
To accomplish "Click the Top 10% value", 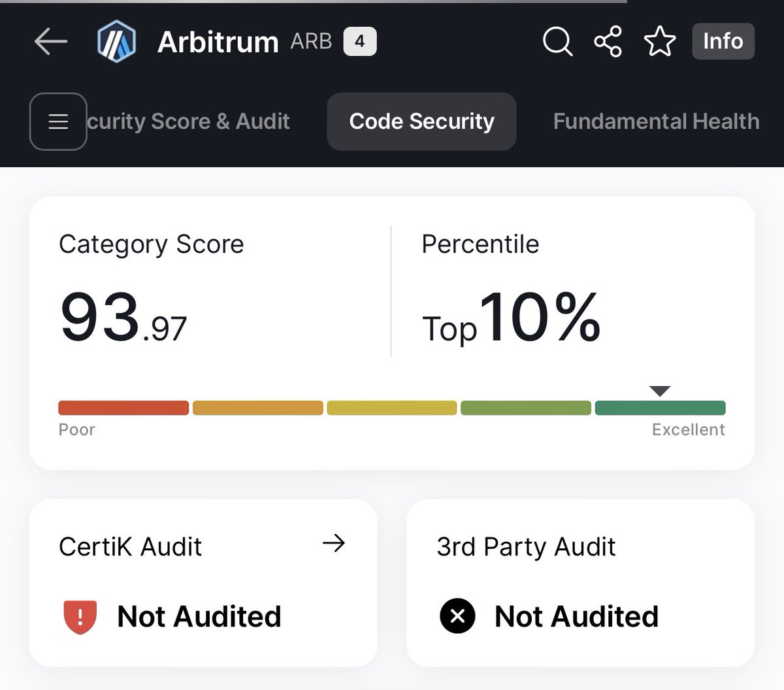I will tap(512, 318).
